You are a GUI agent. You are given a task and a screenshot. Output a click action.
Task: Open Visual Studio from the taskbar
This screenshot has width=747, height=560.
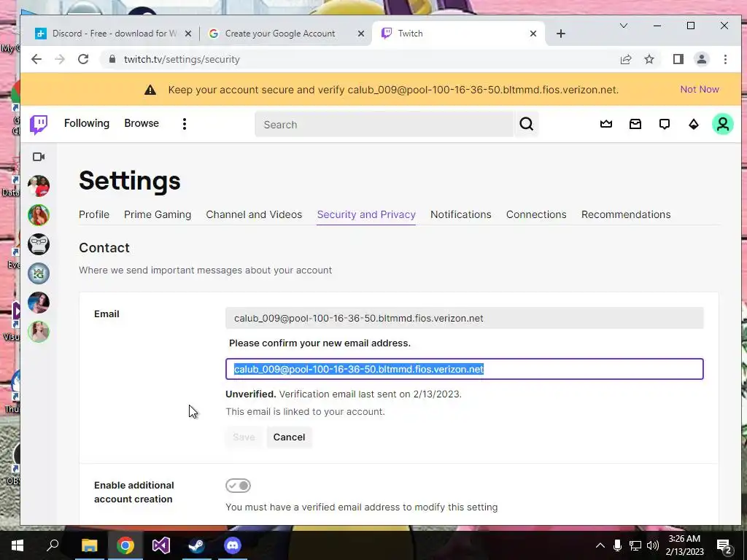(161, 545)
